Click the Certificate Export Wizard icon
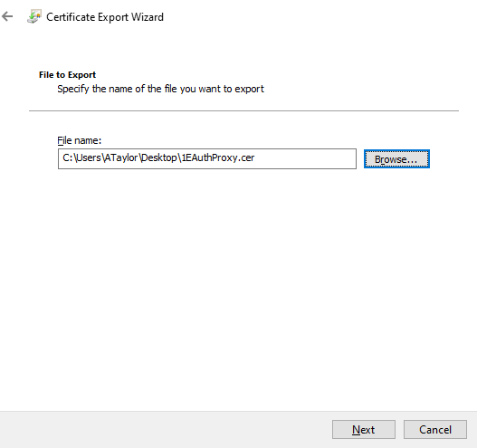This screenshot has height=448, width=477. pyautogui.click(x=34, y=16)
